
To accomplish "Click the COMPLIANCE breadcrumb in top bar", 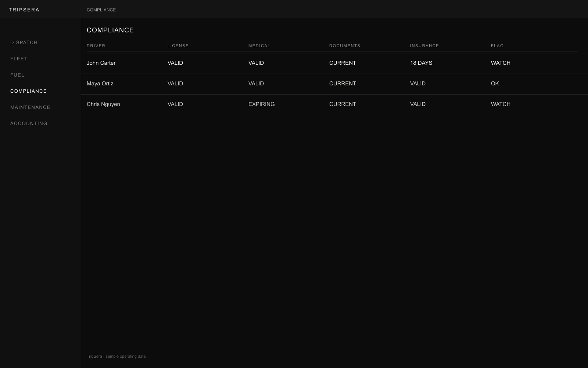I will click(101, 10).
